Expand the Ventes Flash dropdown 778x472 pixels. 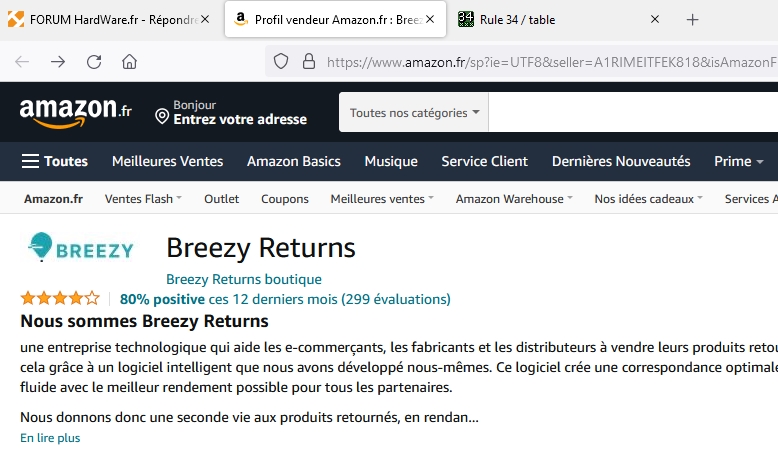(x=143, y=199)
